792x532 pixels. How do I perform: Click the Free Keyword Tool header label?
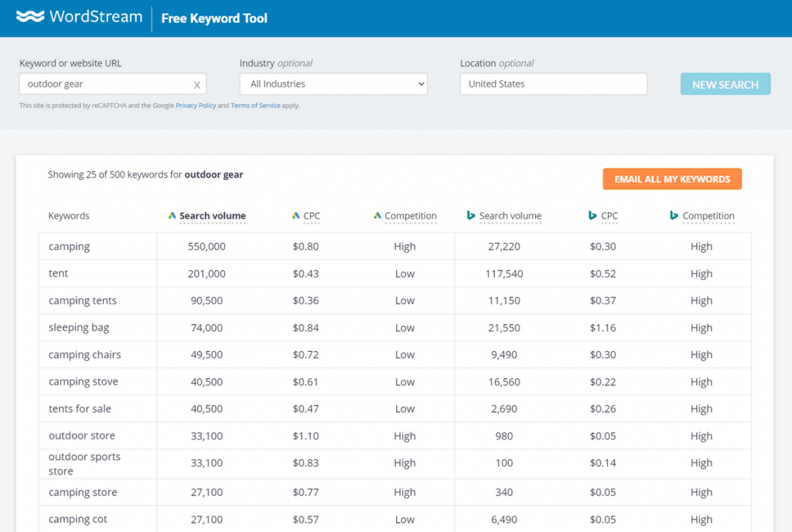tap(213, 18)
